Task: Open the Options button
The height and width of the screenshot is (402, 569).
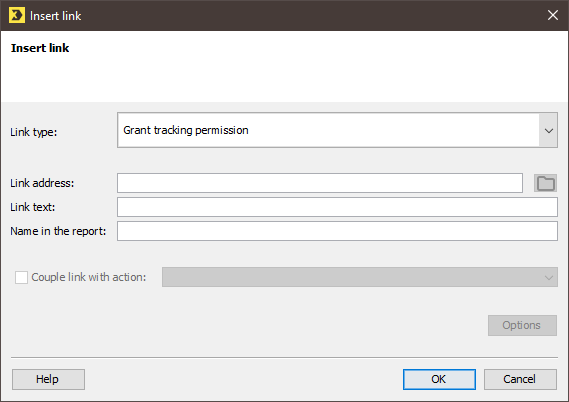Action: point(522,325)
